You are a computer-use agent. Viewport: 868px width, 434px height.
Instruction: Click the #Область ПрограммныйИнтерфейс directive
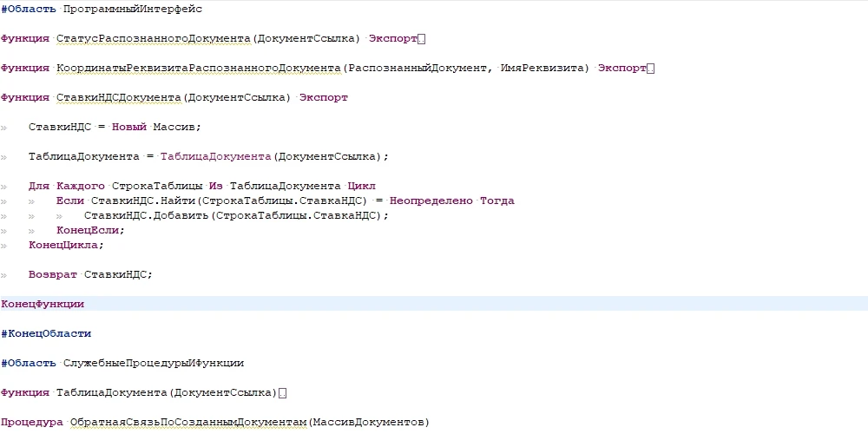coord(102,10)
